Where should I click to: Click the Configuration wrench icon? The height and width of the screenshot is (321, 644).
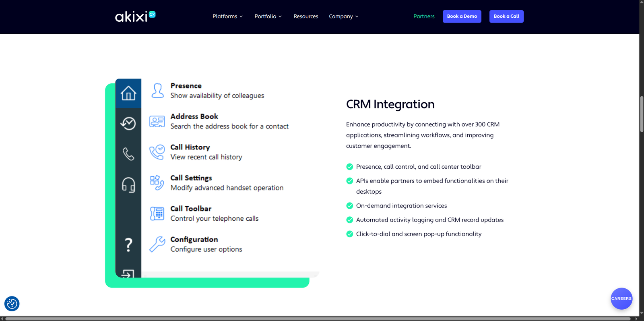(x=157, y=244)
